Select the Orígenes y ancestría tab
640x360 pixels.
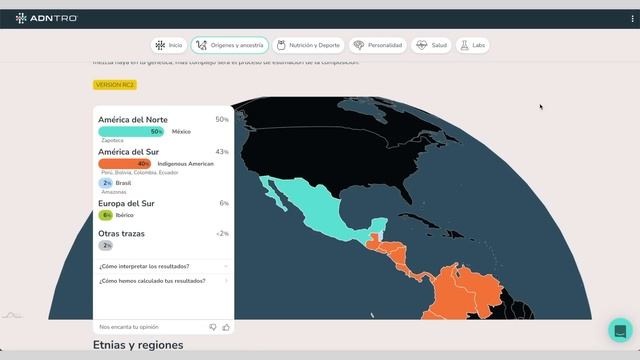click(230, 45)
